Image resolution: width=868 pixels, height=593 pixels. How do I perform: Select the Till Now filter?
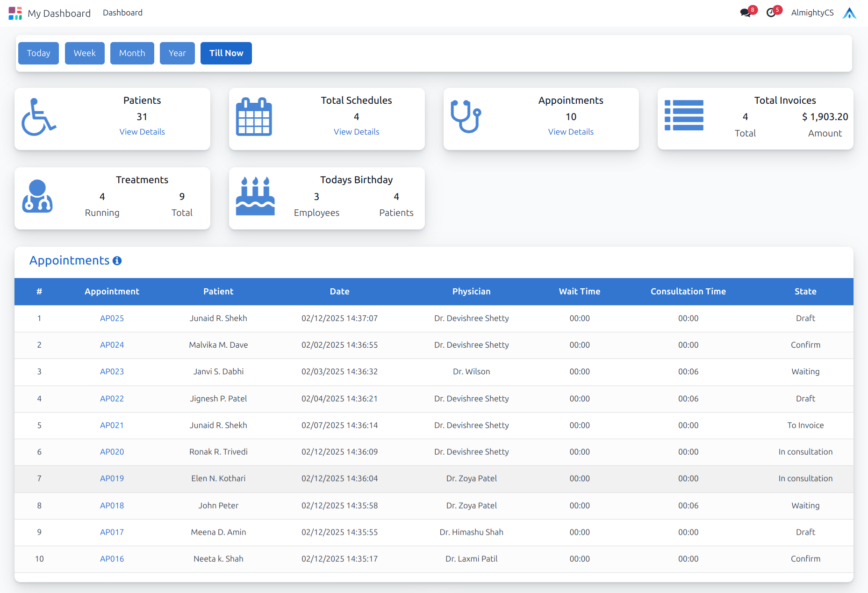[226, 53]
